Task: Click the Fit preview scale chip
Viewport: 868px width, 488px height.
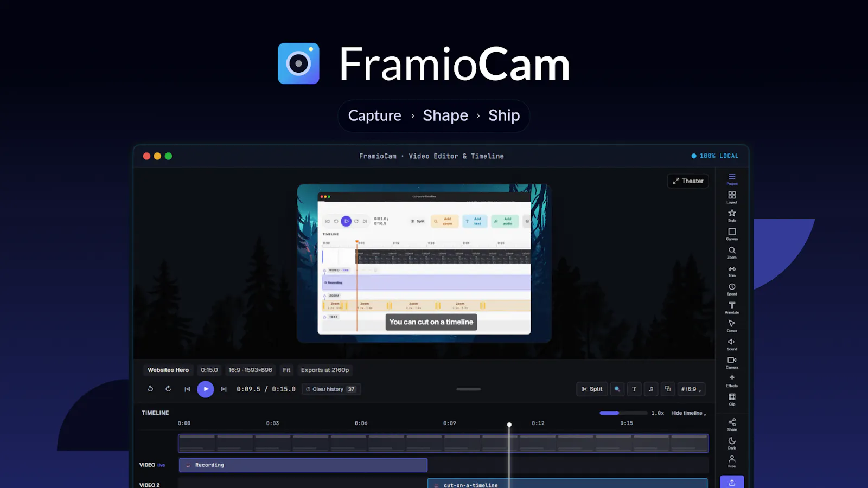Action: click(x=286, y=370)
